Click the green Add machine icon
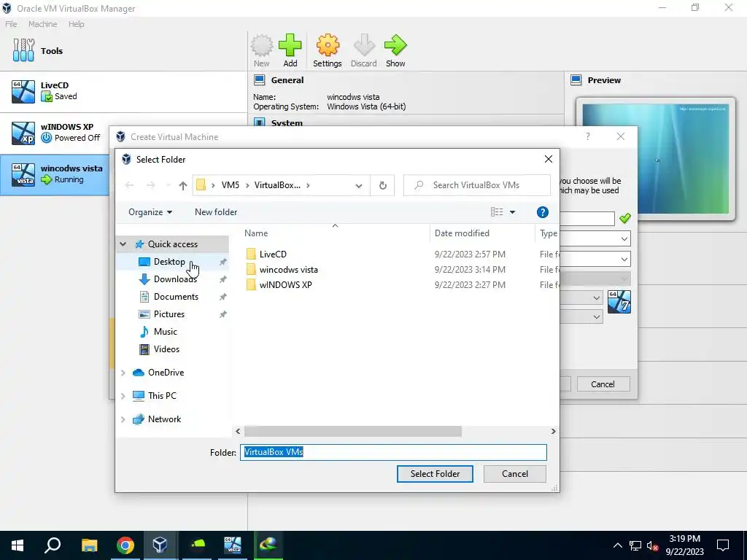747x560 pixels. pyautogui.click(x=290, y=50)
